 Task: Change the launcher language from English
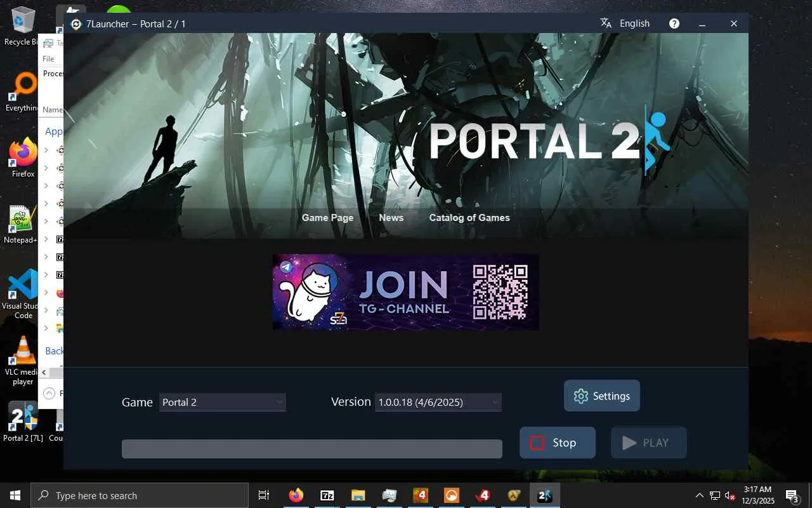634,23
